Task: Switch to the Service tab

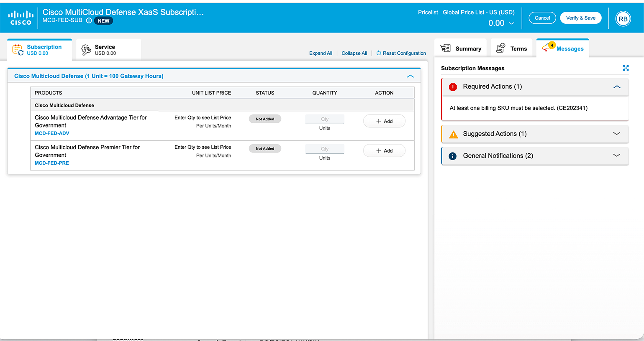Action: tap(109, 50)
